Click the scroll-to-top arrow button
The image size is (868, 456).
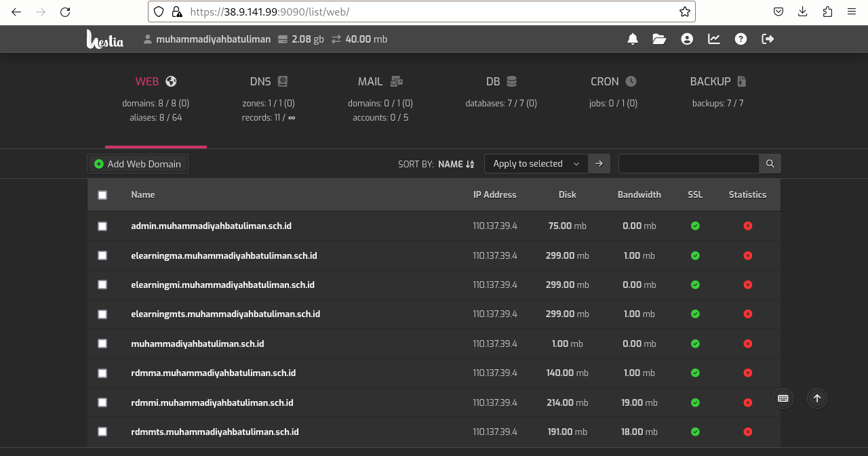pyautogui.click(x=817, y=398)
